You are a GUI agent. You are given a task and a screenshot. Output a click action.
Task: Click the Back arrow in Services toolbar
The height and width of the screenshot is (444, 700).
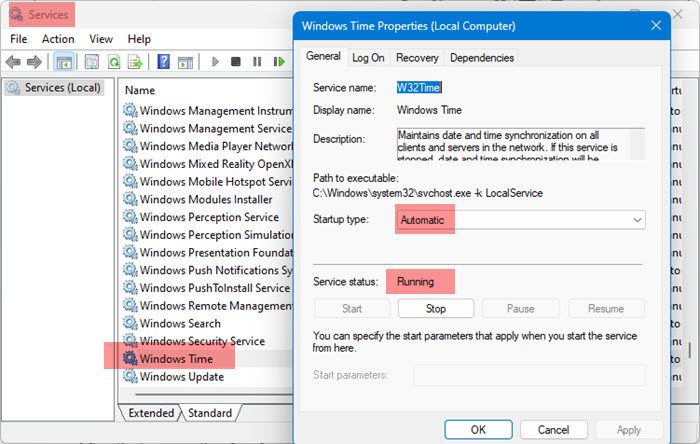tap(13, 62)
